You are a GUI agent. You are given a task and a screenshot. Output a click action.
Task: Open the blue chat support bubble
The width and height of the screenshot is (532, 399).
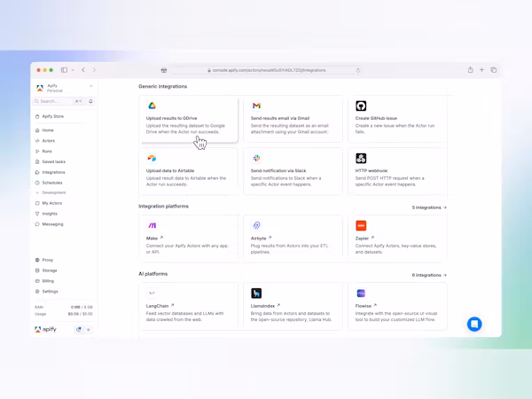[474, 325]
